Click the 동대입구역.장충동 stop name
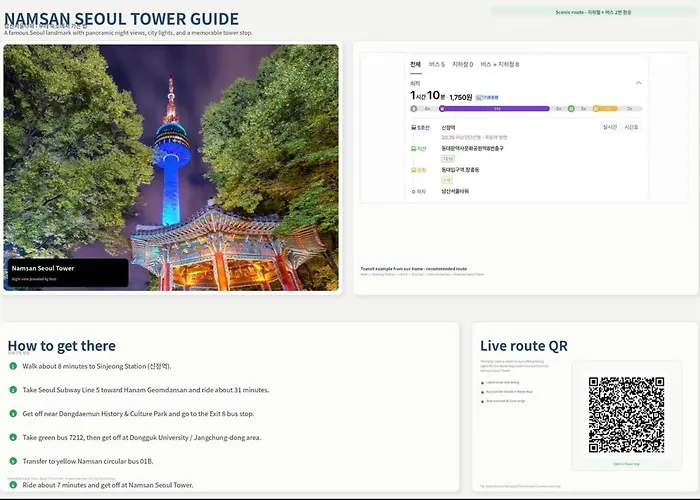Image resolution: width=700 pixels, height=500 pixels. (460, 170)
